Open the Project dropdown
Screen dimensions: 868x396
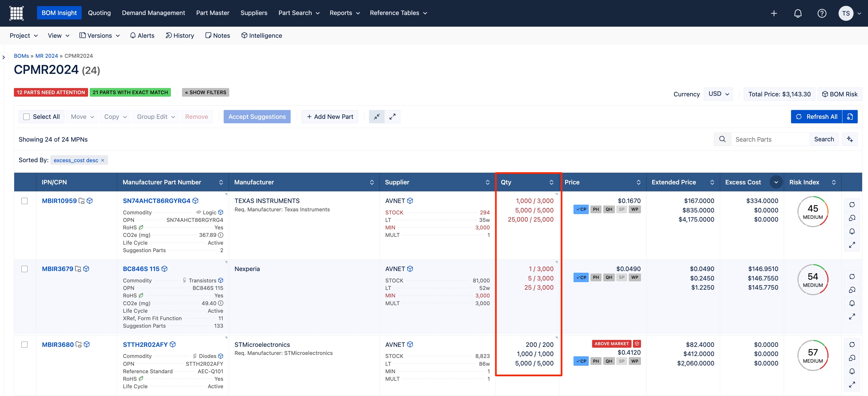click(x=24, y=35)
